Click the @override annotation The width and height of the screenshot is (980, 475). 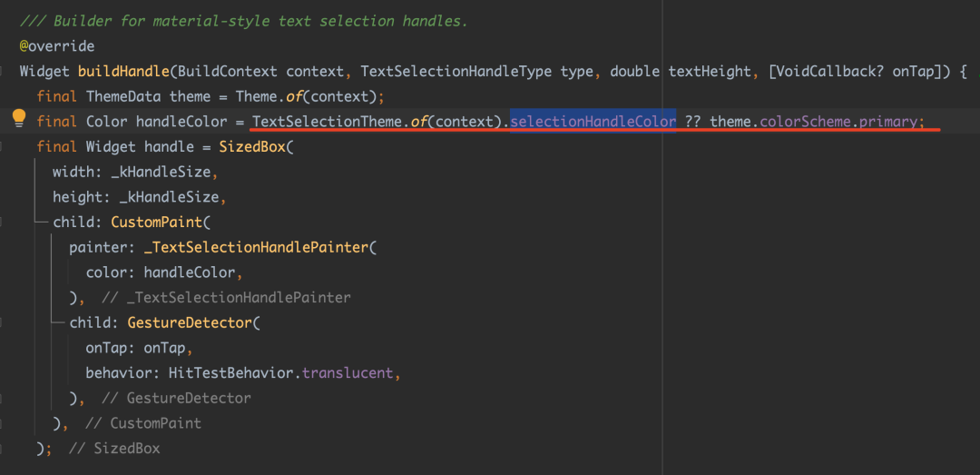(x=56, y=45)
